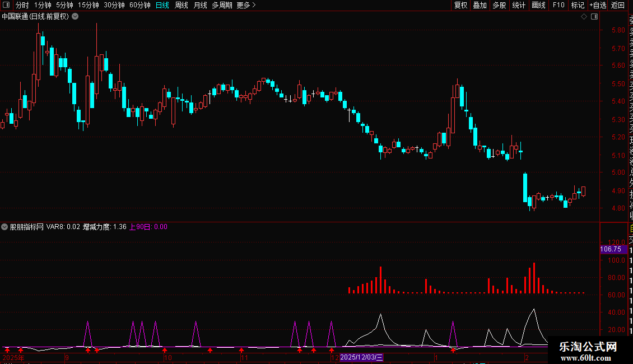Click the 股朋指标网 indicator name
The height and width of the screenshot is (364, 633).
click(27, 227)
